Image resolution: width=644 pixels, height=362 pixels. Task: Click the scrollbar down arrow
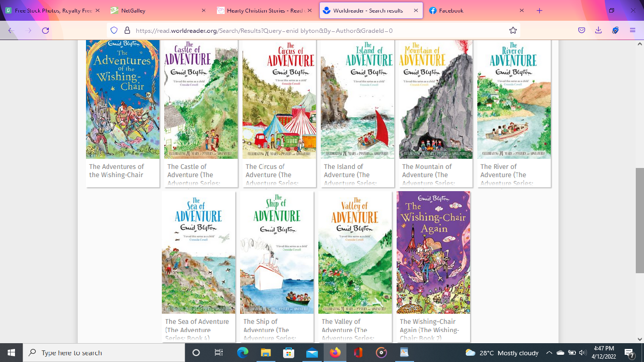pos(640,339)
